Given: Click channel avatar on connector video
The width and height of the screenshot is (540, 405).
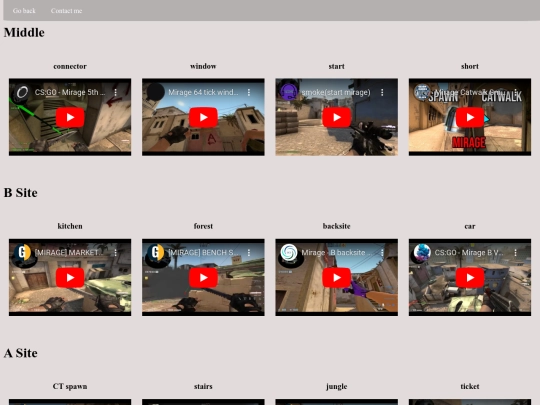Looking at the screenshot, I should tap(22, 92).
